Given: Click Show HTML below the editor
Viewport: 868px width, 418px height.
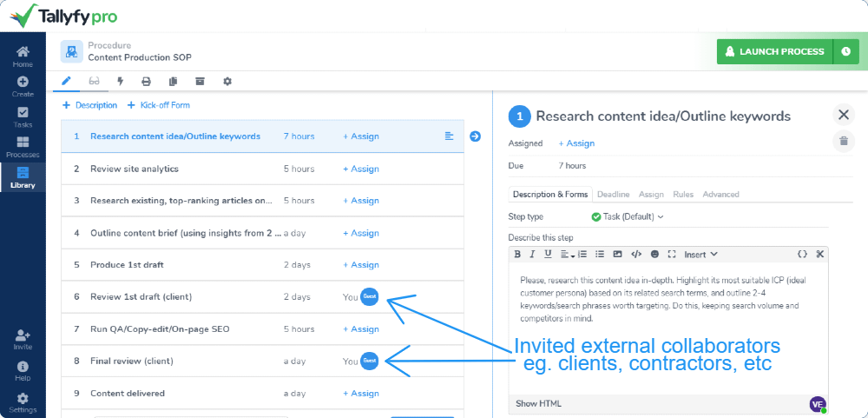Looking at the screenshot, I should pyautogui.click(x=538, y=403).
